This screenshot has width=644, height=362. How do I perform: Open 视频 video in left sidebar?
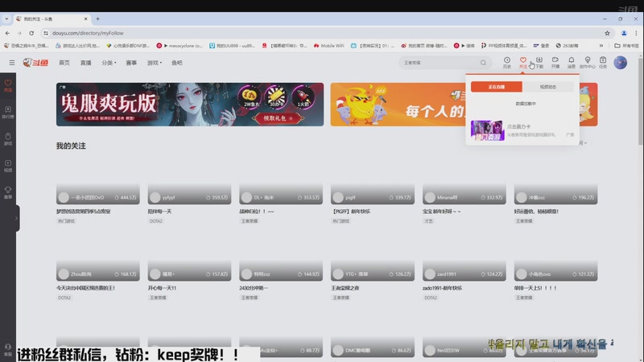8,166
